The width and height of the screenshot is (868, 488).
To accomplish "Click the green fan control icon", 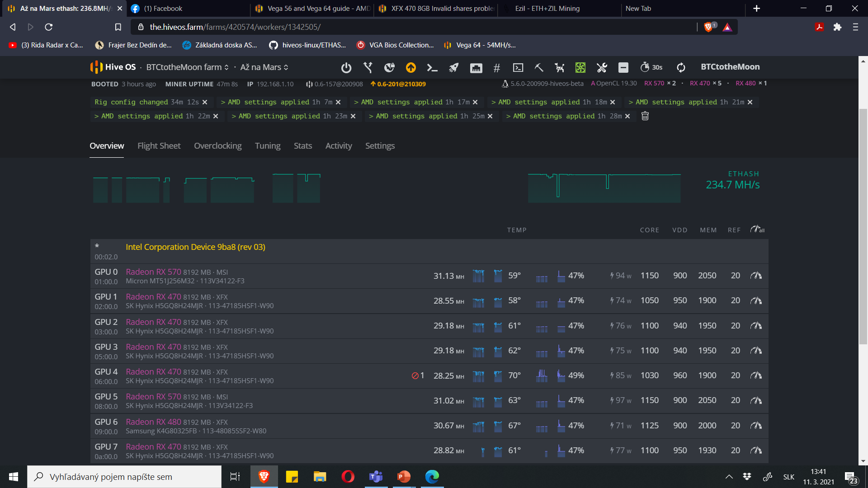I will (580, 68).
